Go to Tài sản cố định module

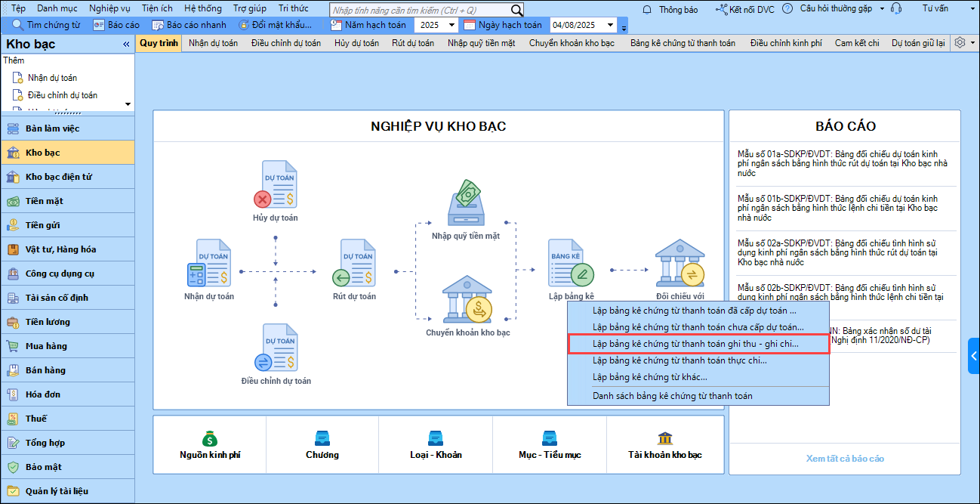(67, 298)
